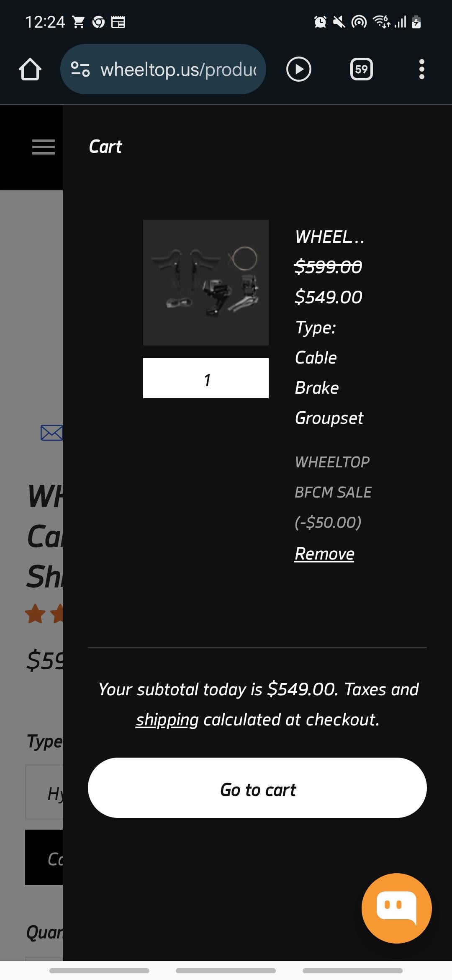Screen dimensions: 452x980
Task: Tap the Chrome home icon
Action: 30,69
